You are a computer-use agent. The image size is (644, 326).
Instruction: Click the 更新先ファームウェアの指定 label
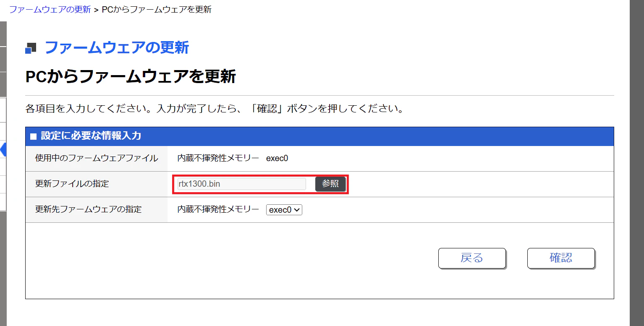pyautogui.click(x=89, y=209)
